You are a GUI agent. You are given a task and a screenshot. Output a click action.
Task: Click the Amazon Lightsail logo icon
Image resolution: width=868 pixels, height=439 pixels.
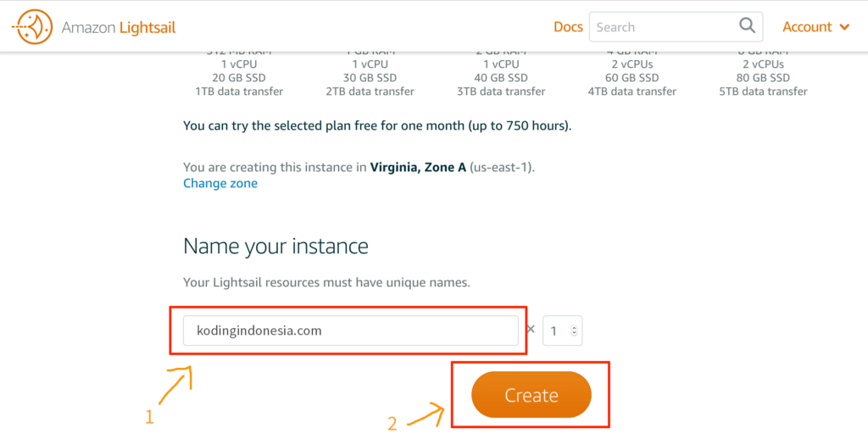click(x=31, y=26)
